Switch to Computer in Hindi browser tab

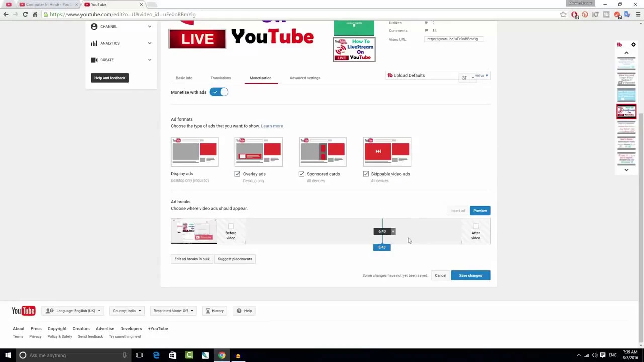click(x=47, y=4)
